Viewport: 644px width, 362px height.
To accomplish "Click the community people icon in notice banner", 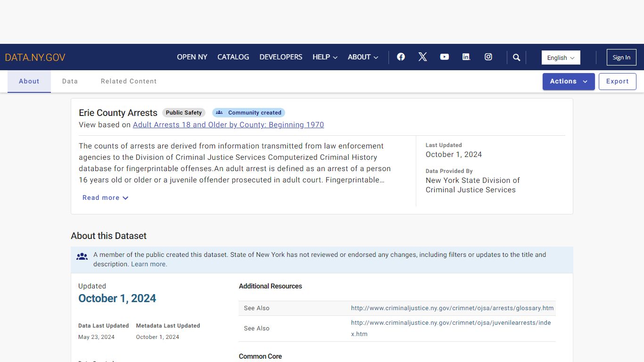I will [82, 257].
